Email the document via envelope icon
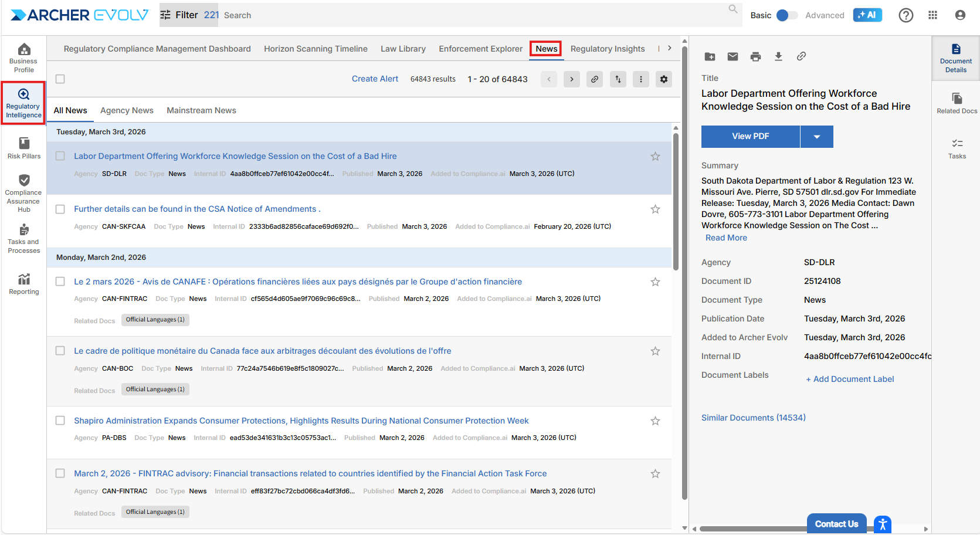This screenshot has width=980, height=535. (x=733, y=56)
